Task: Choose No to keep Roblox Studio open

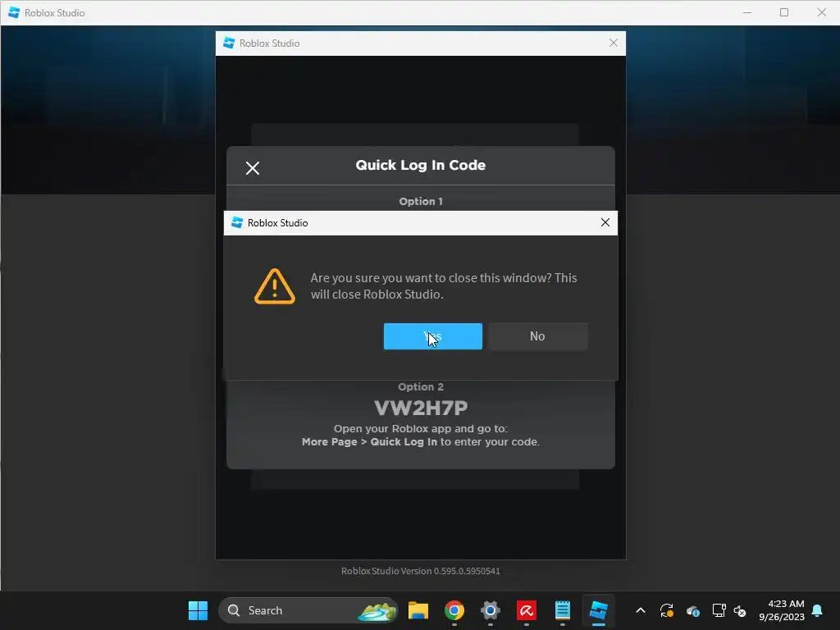Action: pos(538,336)
